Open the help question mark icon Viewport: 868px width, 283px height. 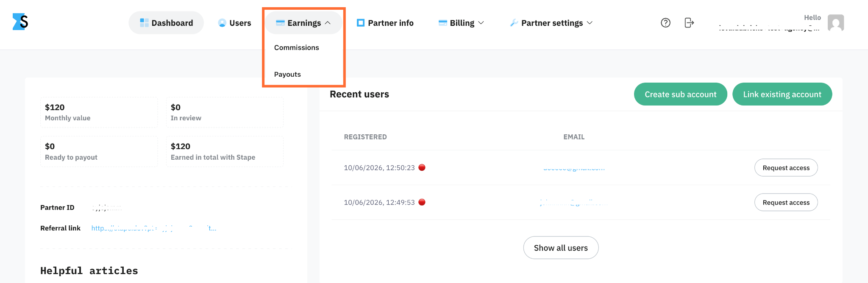[665, 23]
